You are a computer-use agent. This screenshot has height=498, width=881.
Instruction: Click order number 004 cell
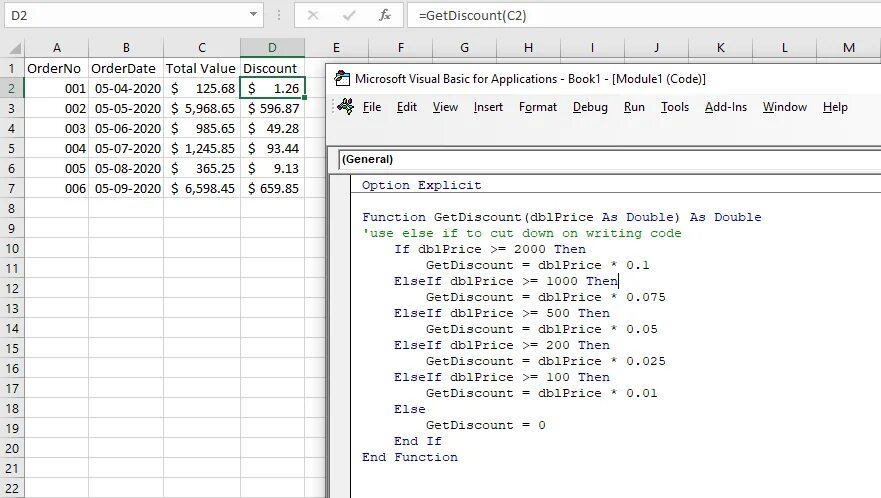56,148
